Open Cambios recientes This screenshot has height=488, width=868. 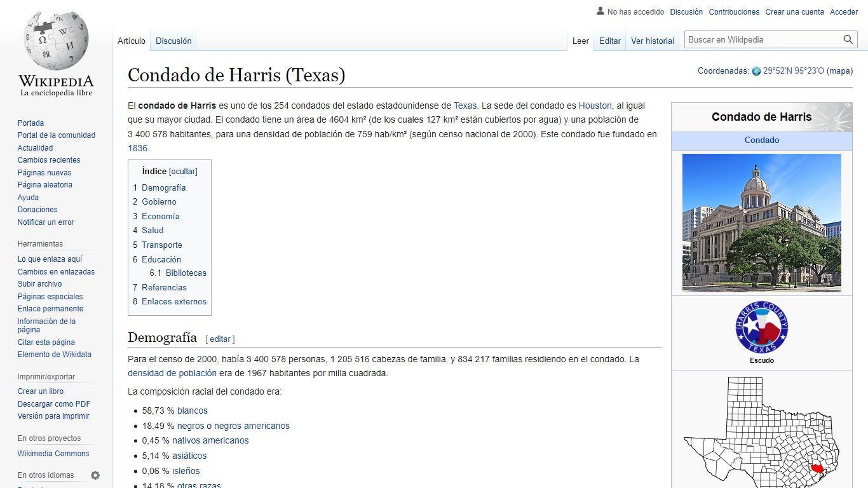point(49,160)
